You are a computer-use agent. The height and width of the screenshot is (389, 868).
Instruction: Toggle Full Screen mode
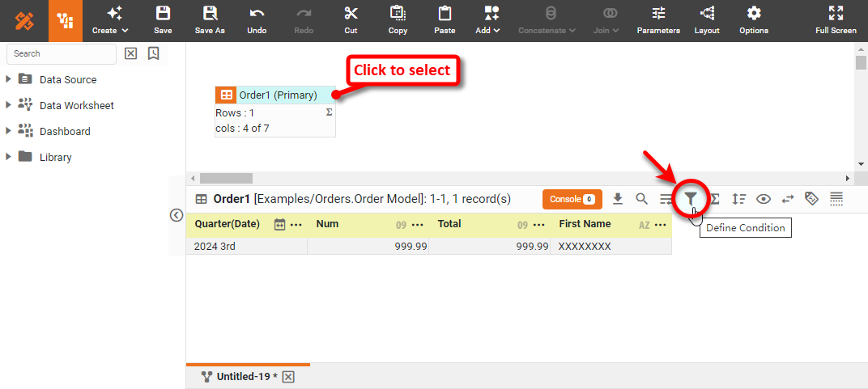point(836,20)
